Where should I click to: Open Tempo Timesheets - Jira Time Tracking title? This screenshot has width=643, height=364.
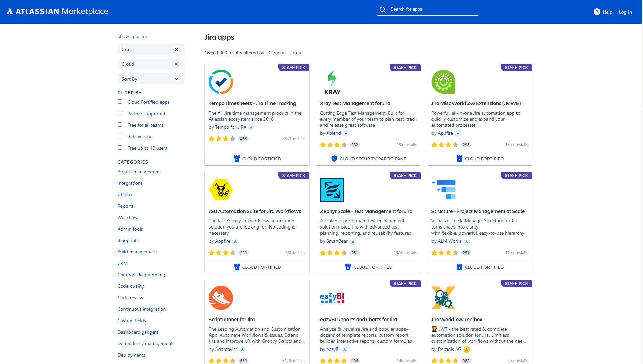click(x=252, y=103)
